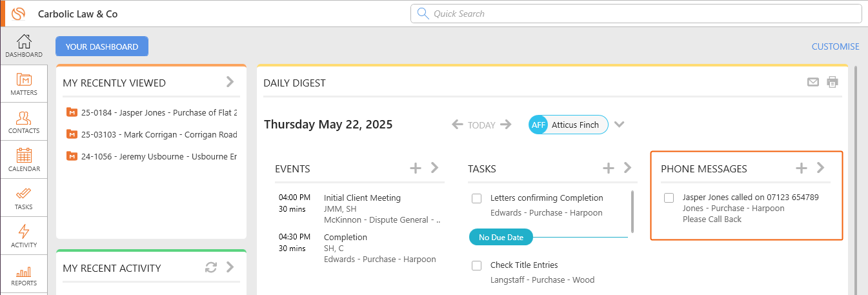Open the Atticus Finch user dropdown arrow

click(620, 125)
